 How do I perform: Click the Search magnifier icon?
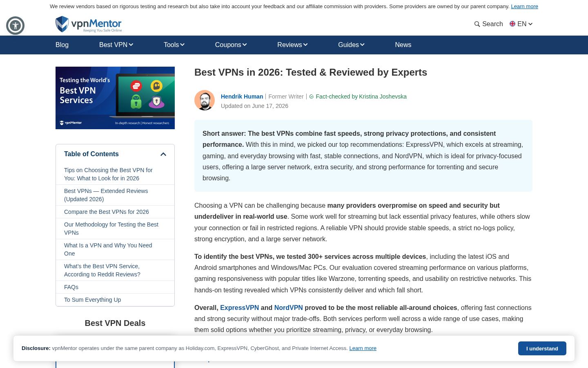[x=477, y=24]
